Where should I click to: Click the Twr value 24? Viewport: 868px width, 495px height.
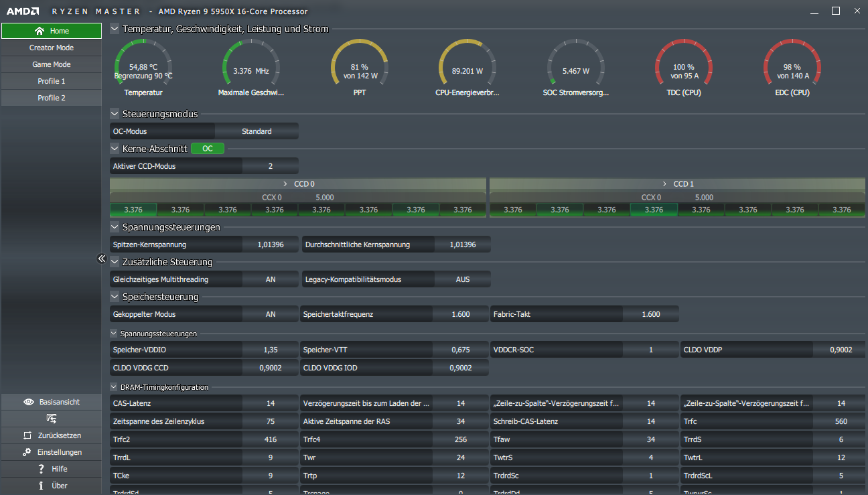click(x=461, y=457)
